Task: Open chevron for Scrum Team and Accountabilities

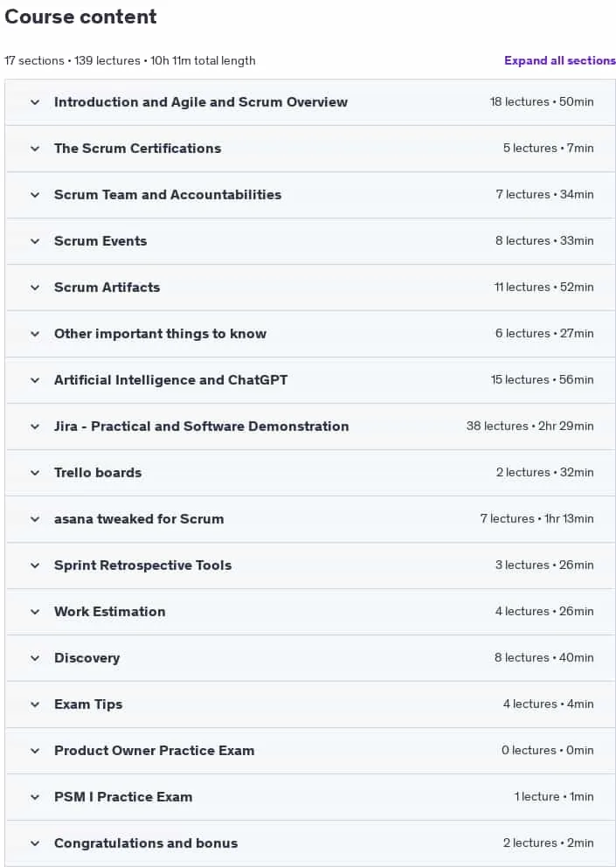Action: 35,195
